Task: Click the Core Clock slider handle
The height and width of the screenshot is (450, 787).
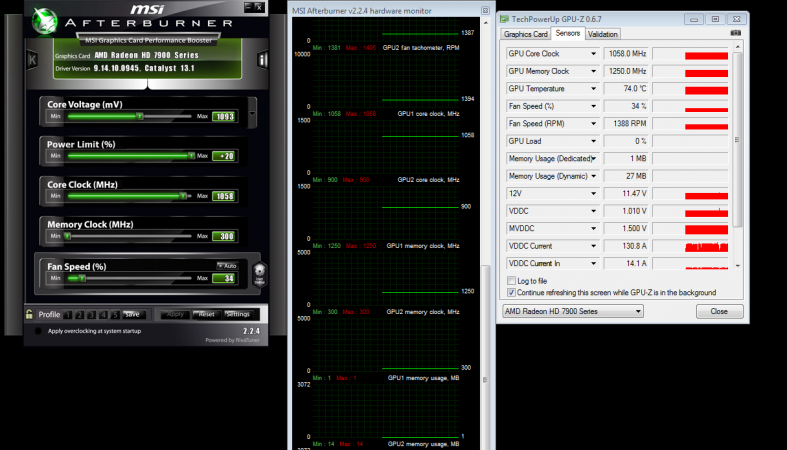Action: coord(183,196)
